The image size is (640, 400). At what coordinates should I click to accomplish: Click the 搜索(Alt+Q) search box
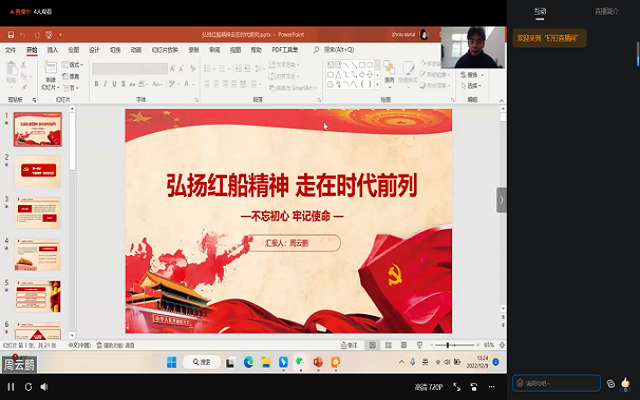coord(339,49)
